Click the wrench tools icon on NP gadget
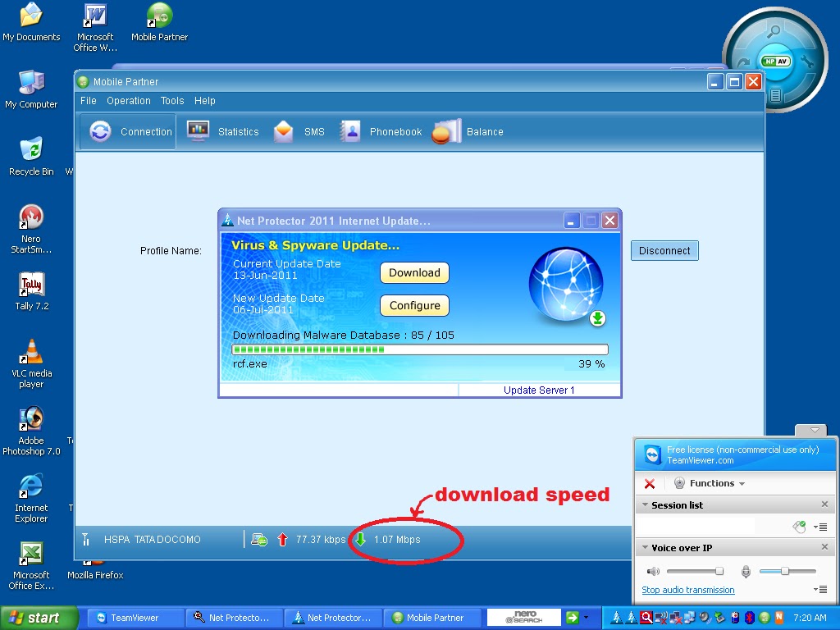Image resolution: width=840 pixels, height=630 pixels. [807, 62]
